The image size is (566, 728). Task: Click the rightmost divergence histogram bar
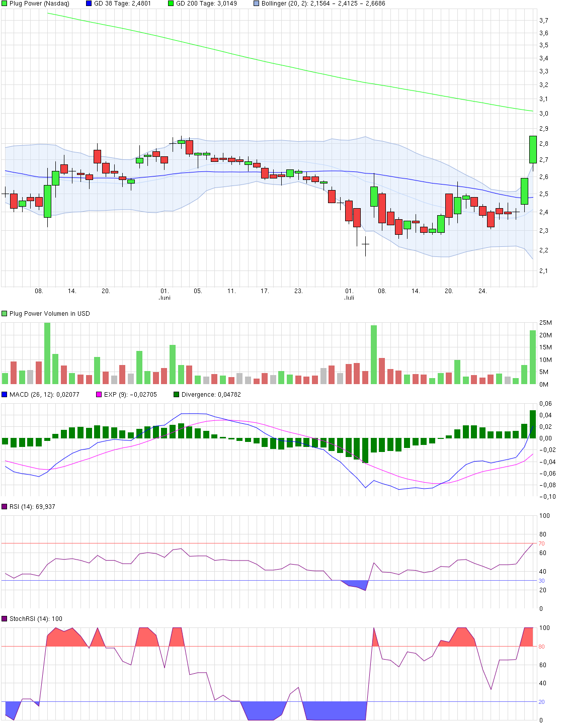[x=533, y=424]
